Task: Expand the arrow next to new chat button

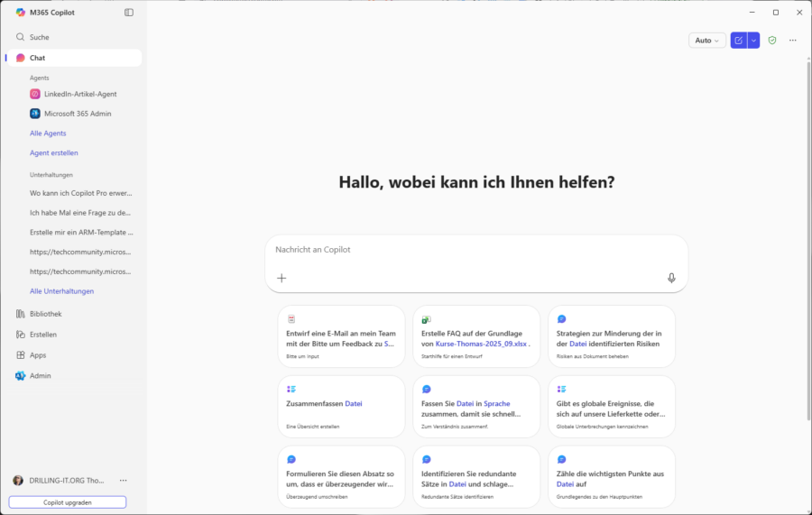Action: [753, 41]
